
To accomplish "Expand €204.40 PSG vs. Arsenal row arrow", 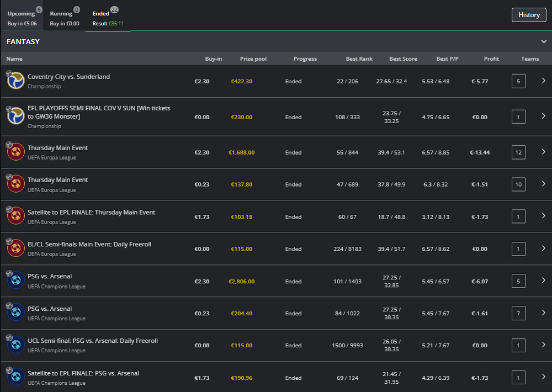I will [x=544, y=312].
